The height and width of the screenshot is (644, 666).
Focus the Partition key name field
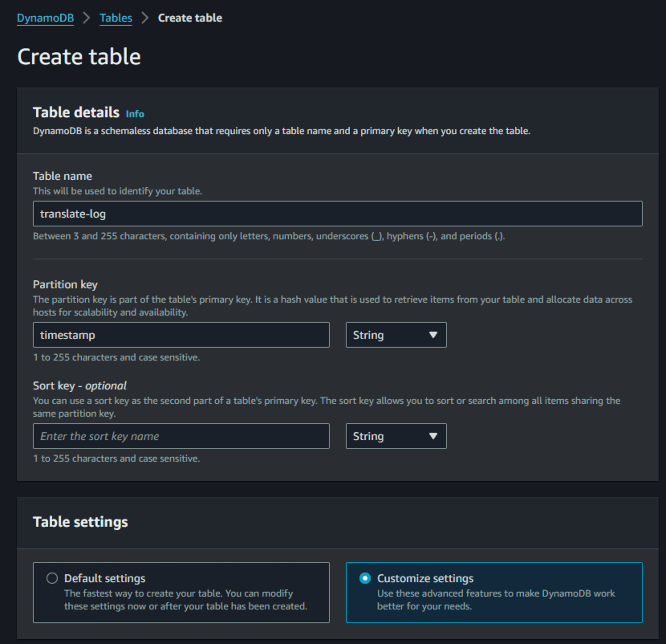[181, 335]
